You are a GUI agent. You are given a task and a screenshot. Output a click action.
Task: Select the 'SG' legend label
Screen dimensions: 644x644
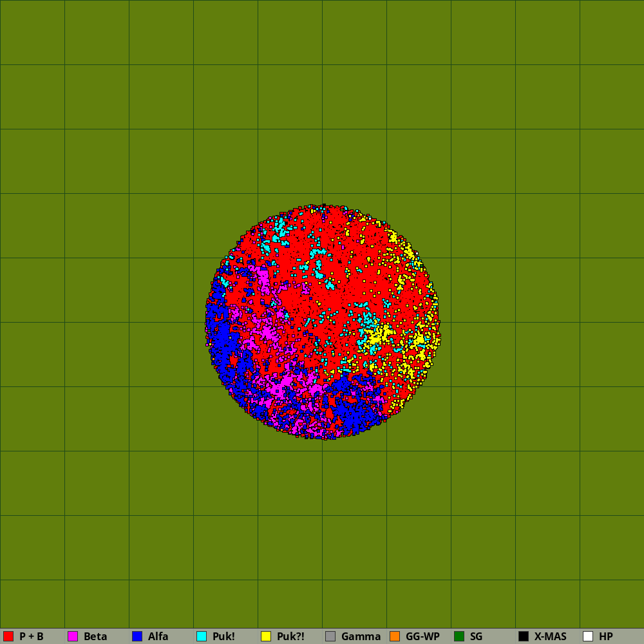pos(476,636)
